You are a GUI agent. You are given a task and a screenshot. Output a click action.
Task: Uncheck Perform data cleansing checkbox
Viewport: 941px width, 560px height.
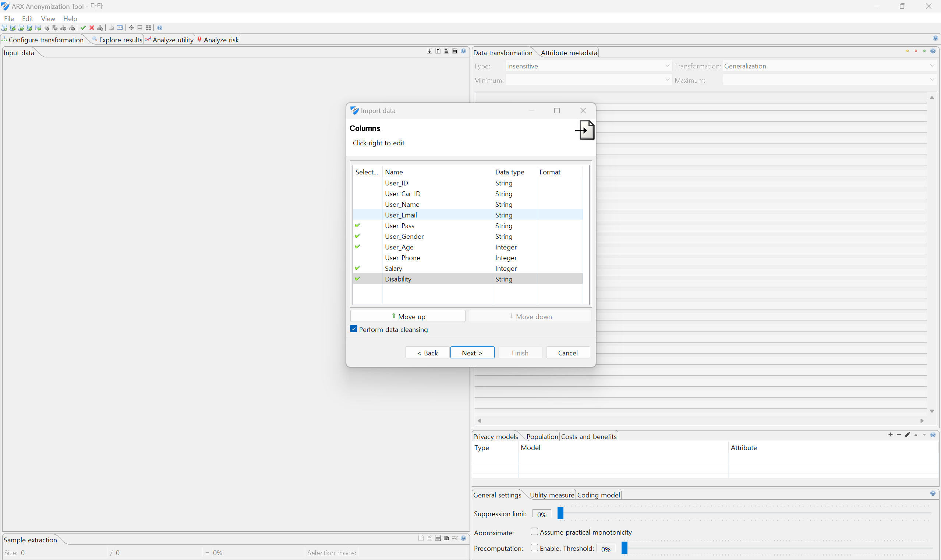354,329
